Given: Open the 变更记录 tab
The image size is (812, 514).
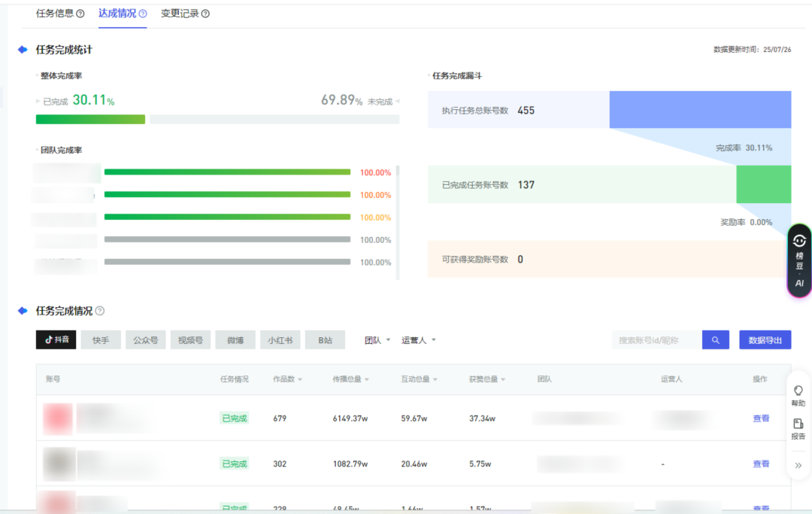Looking at the screenshot, I should tap(180, 14).
